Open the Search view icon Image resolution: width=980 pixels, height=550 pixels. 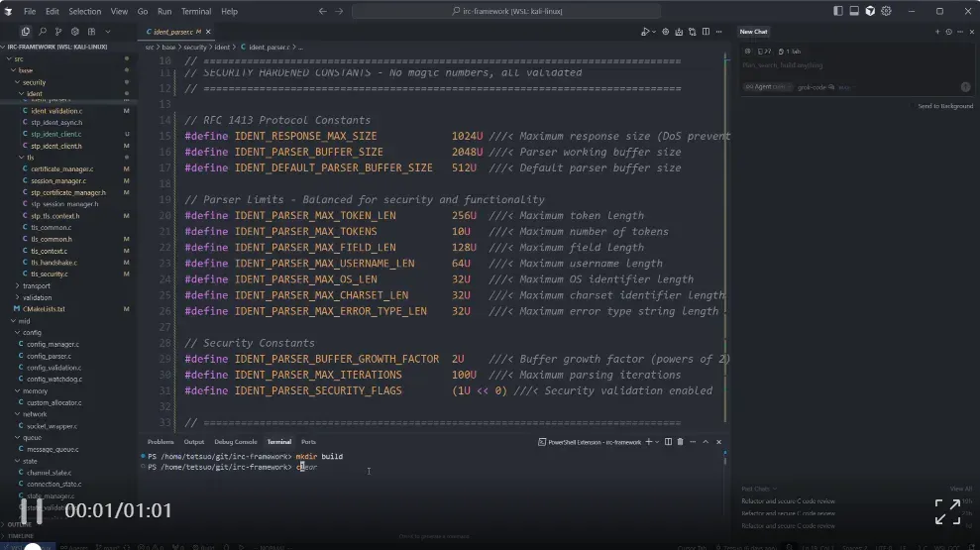43,32
